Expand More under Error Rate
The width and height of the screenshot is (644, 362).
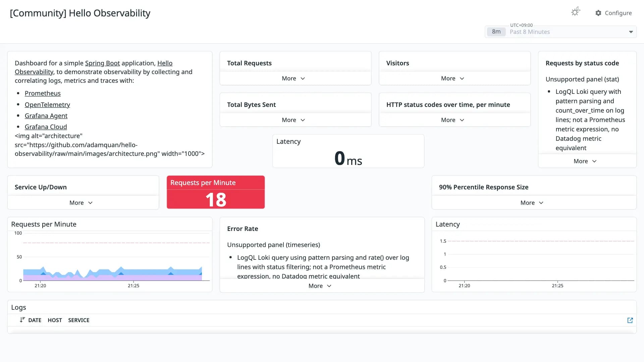click(x=320, y=286)
